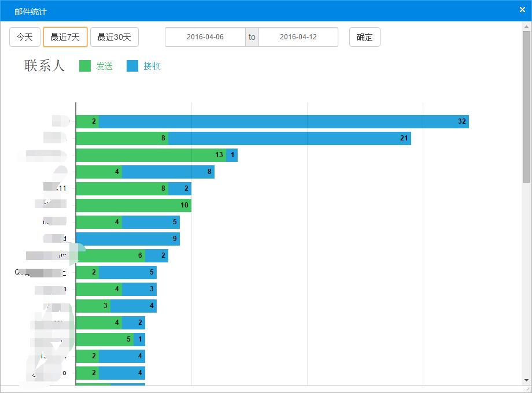Screen dimensions: 532x393
Task: Select the 今天 time range button
Action: (x=25, y=37)
